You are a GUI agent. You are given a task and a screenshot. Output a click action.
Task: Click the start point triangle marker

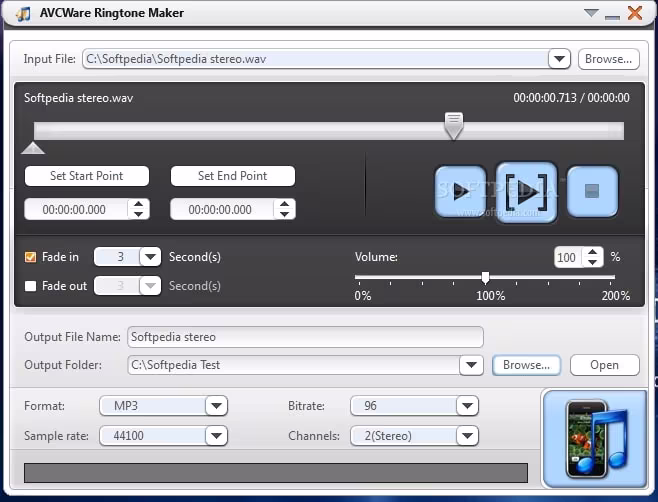pos(33,148)
